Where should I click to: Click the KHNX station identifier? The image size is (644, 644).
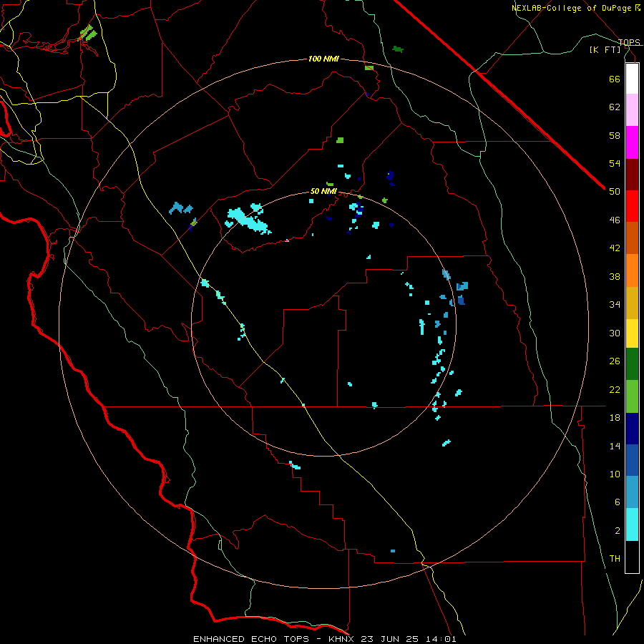[x=343, y=639]
